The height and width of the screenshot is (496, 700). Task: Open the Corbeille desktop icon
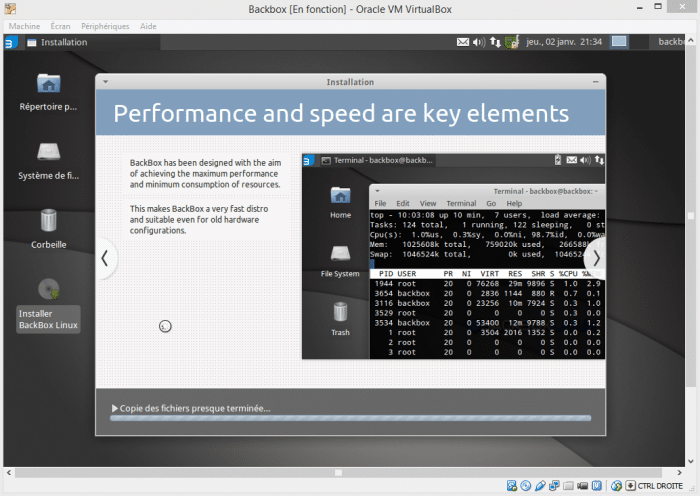coord(48,229)
